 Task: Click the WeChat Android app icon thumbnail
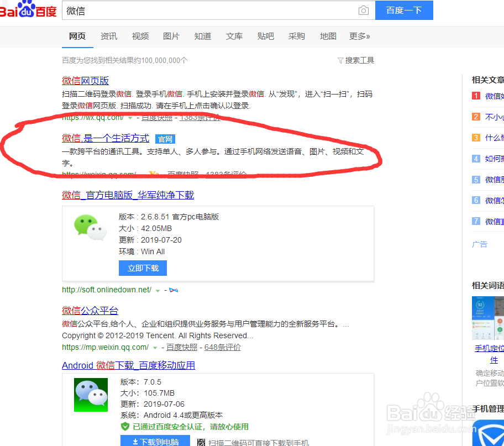[x=91, y=395]
